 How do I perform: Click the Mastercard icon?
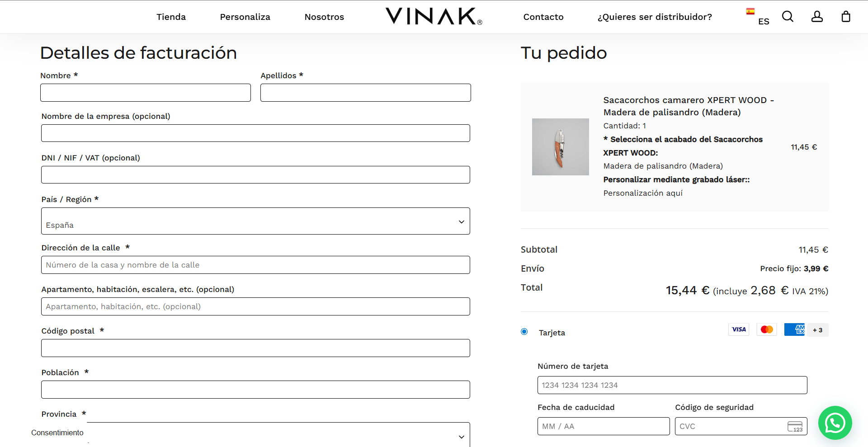point(767,329)
